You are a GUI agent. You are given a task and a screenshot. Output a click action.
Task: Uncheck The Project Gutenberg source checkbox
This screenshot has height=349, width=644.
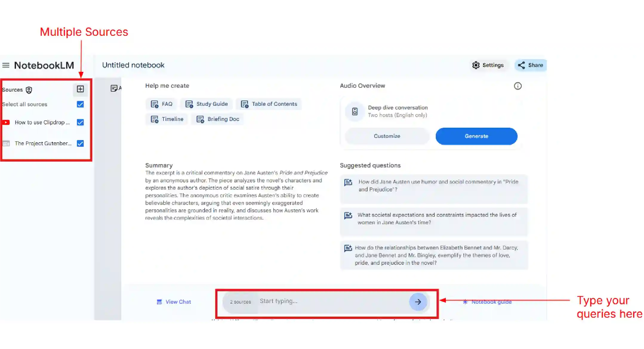pos(80,143)
